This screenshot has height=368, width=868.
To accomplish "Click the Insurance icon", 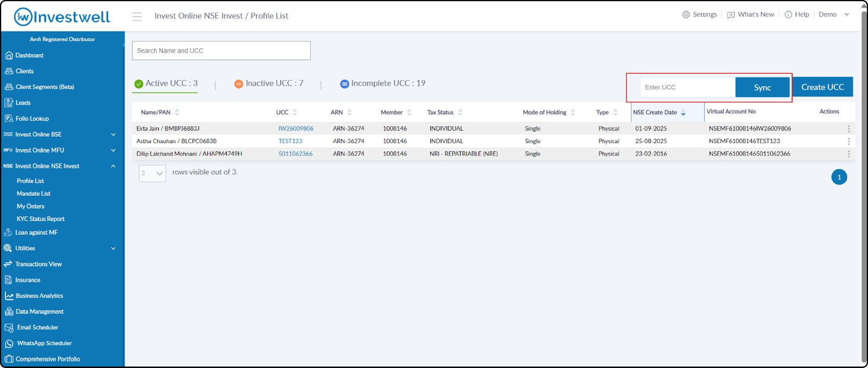I will click(x=8, y=280).
